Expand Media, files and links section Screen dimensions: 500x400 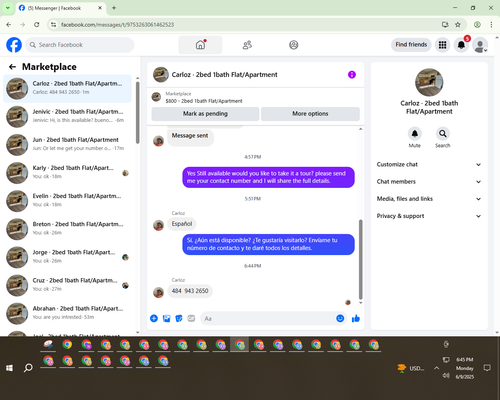(x=429, y=199)
